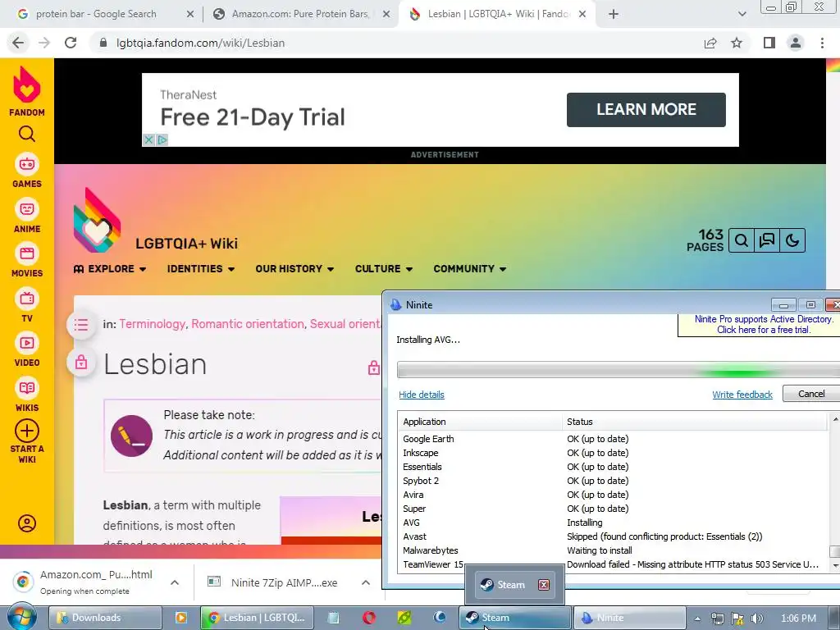Select the Lesbian LGBTQIA+ Wiki tab
The width and height of the screenshot is (840, 630).
[x=498, y=15]
